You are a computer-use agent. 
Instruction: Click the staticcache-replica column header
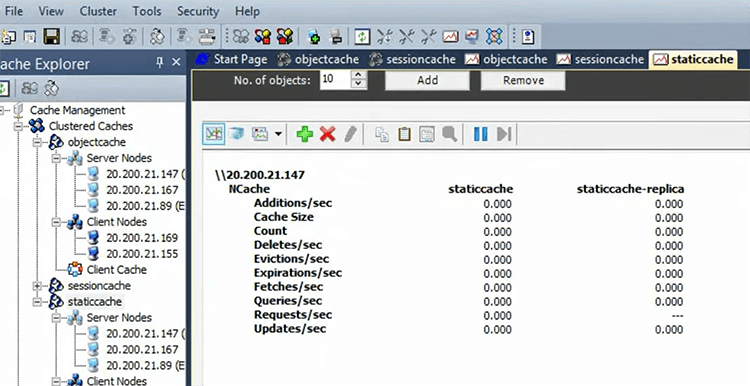point(630,189)
